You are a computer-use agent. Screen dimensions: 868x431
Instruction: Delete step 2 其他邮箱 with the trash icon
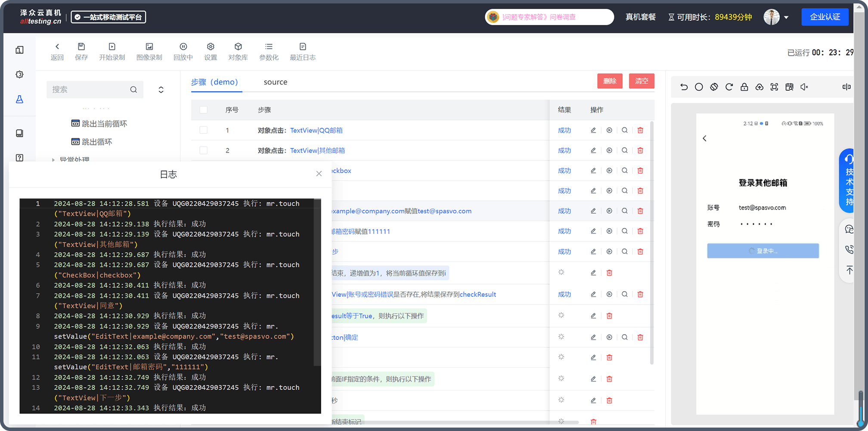click(640, 150)
